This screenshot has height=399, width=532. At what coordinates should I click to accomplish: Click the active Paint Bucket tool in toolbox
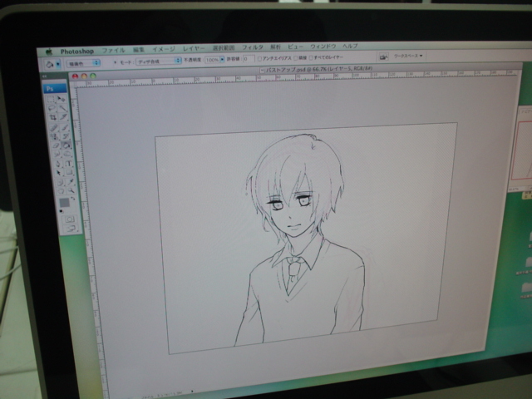(x=66, y=145)
